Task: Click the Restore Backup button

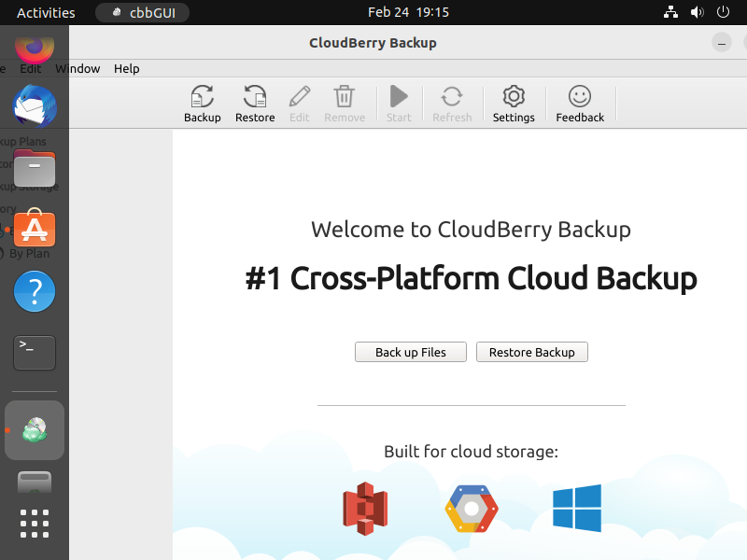Action: (x=531, y=352)
